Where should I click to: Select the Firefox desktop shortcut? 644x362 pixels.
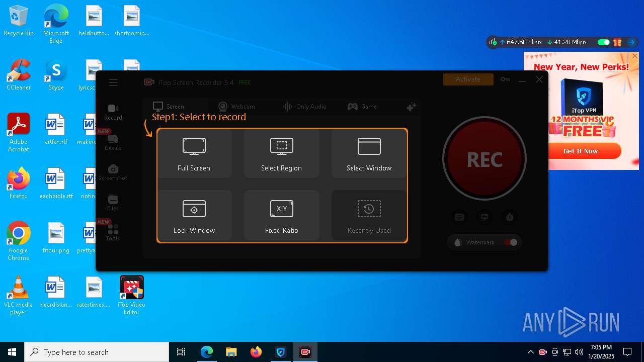pos(19,184)
